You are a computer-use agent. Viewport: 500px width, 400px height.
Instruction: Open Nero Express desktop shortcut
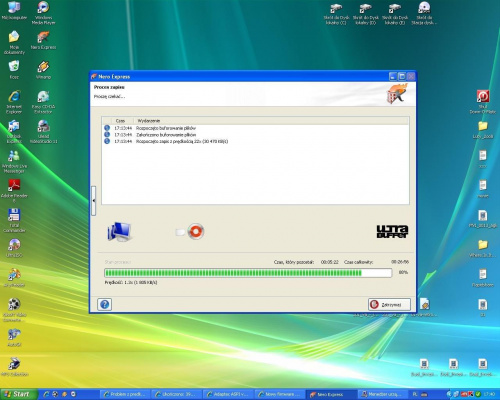click(x=43, y=41)
